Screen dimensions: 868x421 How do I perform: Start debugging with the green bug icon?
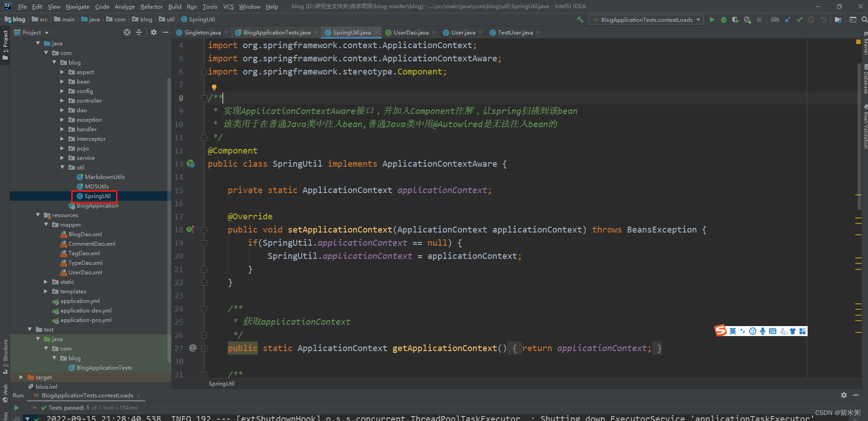click(x=724, y=20)
